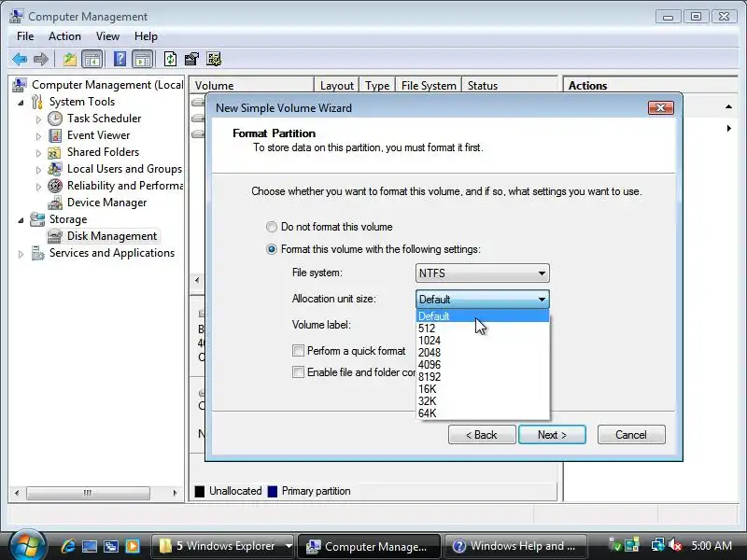
Task: Click Next to continue wizard
Action: [x=552, y=435]
